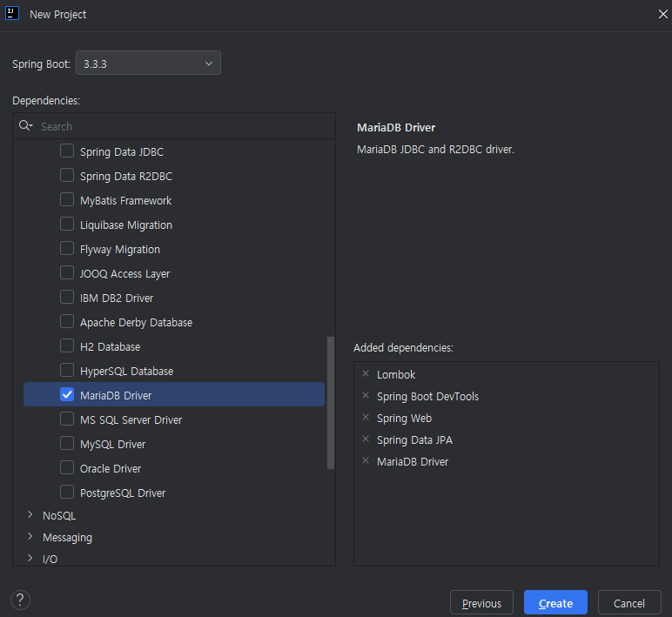The width and height of the screenshot is (672, 617).
Task: Enable the PostgreSQL Driver checkbox
Action: [67, 492]
